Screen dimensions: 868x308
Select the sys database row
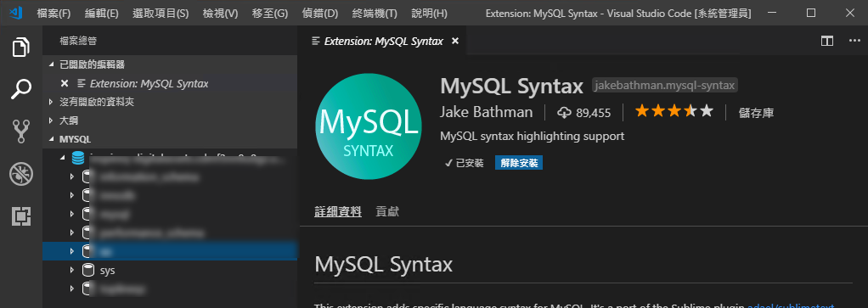coord(170,271)
